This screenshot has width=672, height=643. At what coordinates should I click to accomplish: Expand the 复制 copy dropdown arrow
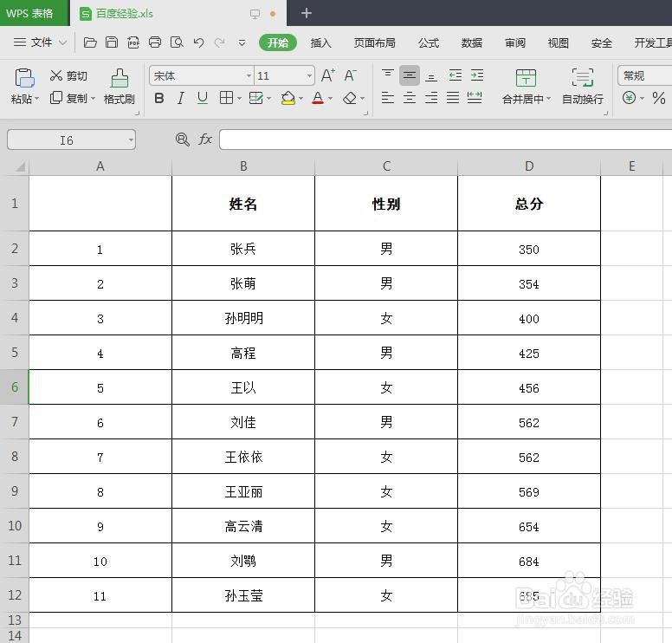pyautogui.click(x=93, y=98)
